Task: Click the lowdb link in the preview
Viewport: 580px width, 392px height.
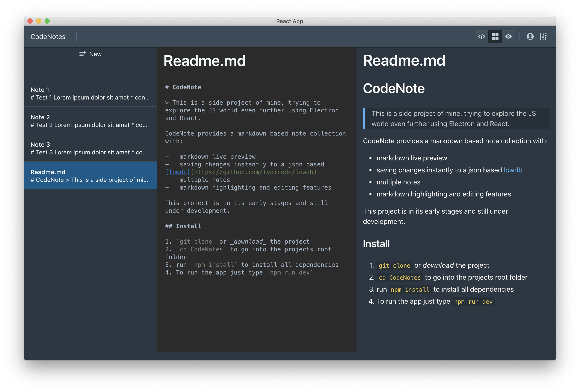Action: [513, 170]
